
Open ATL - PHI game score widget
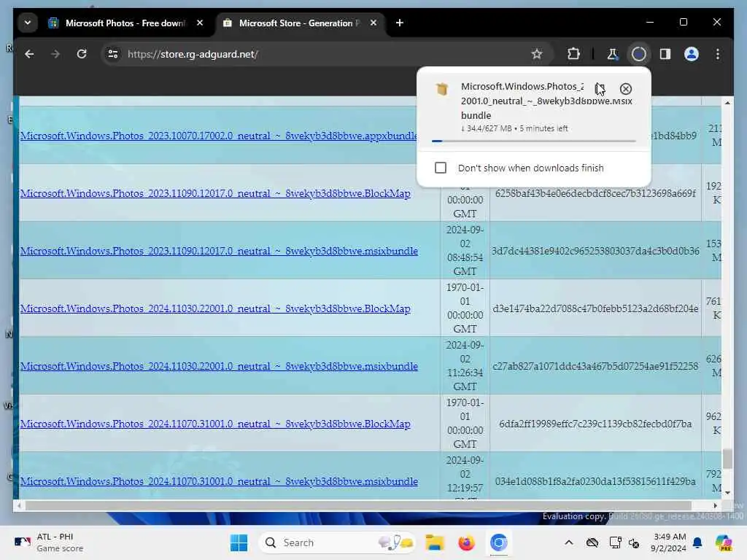[x=49, y=542]
